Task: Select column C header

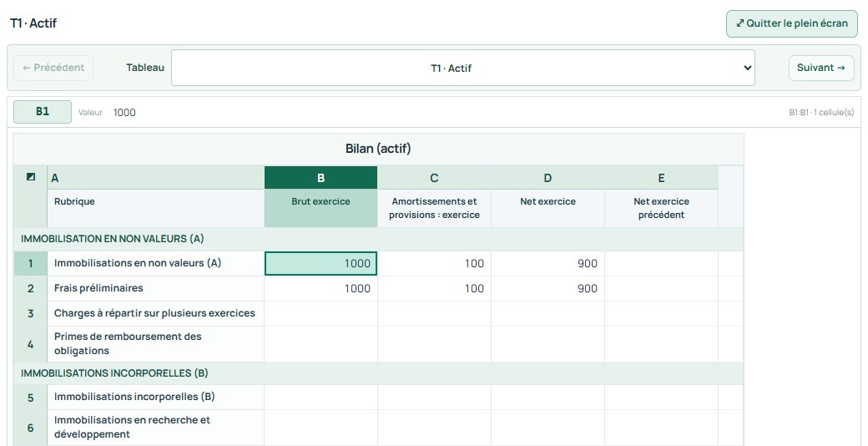Action: [x=434, y=178]
